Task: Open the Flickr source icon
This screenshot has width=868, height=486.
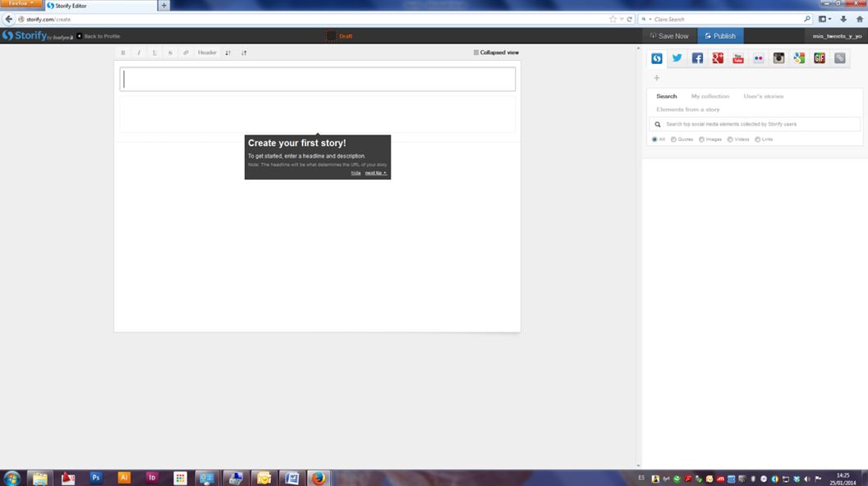Action: (758, 58)
